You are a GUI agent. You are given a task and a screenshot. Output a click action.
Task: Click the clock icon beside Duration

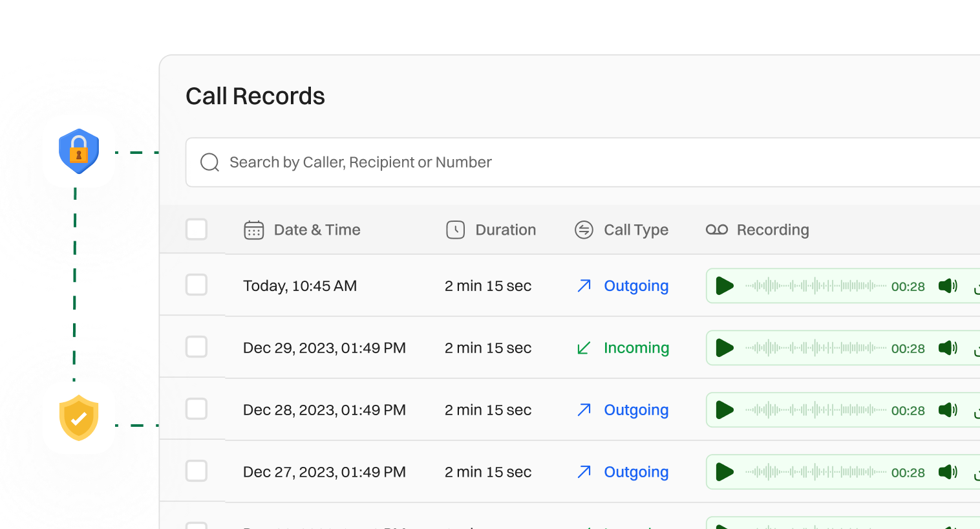click(x=455, y=230)
